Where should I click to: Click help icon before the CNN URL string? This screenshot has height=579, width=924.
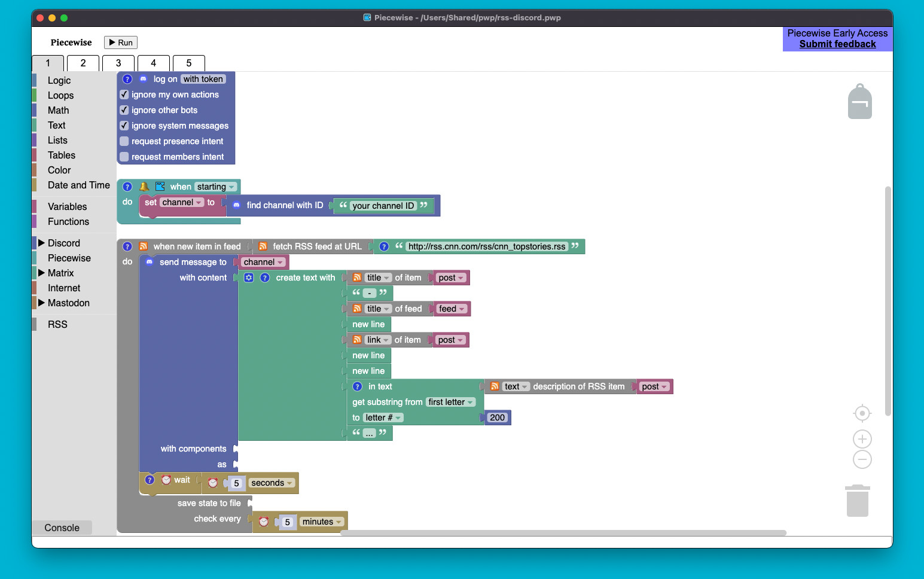pyautogui.click(x=384, y=246)
